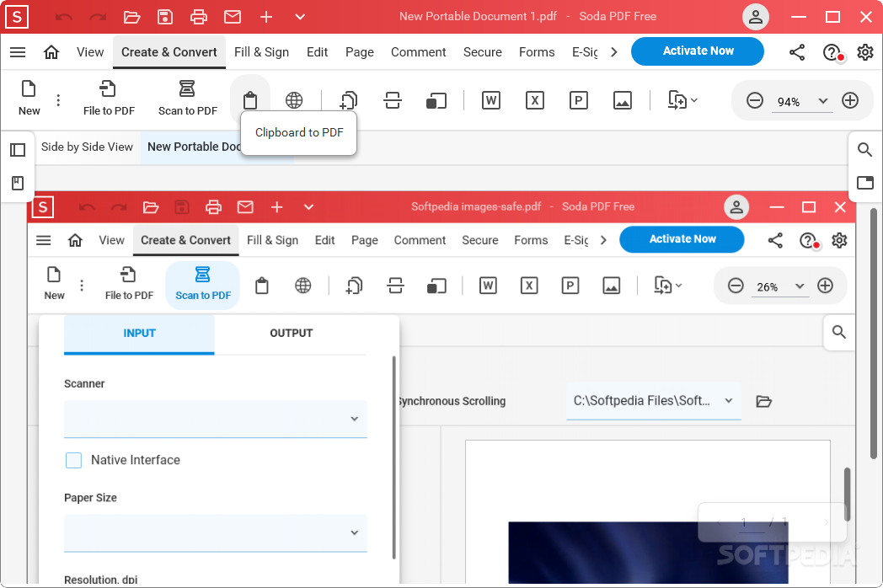Switch to Comment tab in top window

pyautogui.click(x=419, y=52)
